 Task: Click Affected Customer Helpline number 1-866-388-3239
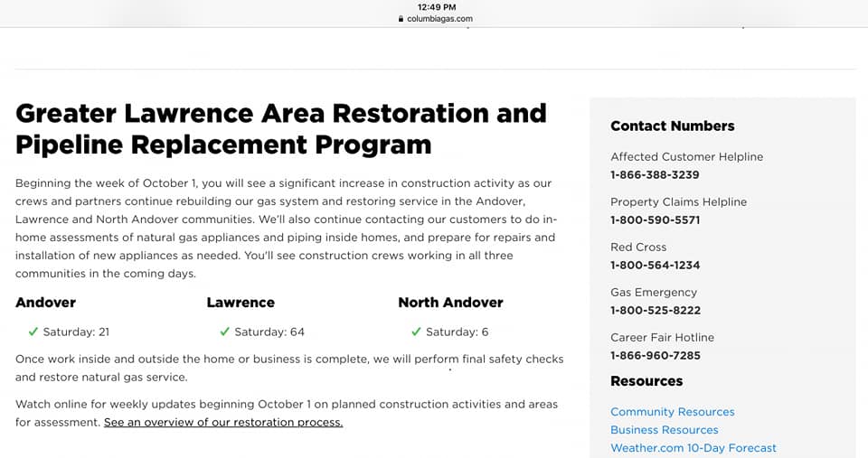coord(655,174)
